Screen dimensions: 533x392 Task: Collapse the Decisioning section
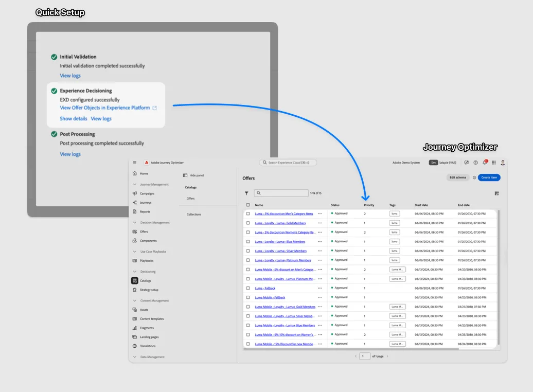(135, 272)
